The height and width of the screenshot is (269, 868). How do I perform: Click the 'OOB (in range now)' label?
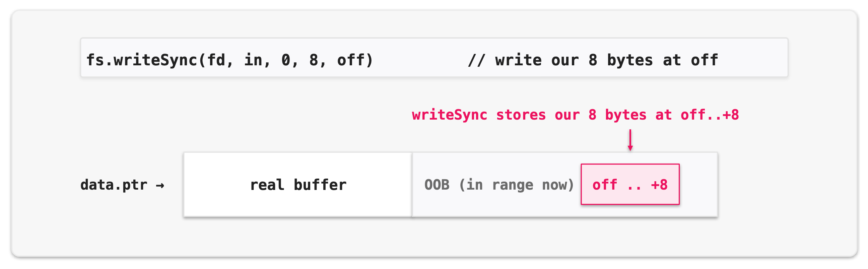point(499,185)
